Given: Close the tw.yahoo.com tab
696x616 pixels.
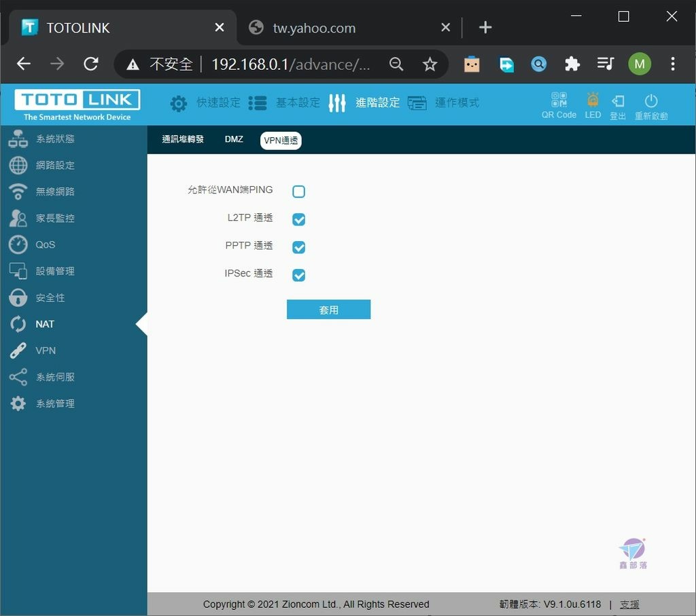Looking at the screenshot, I should pos(446,27).
